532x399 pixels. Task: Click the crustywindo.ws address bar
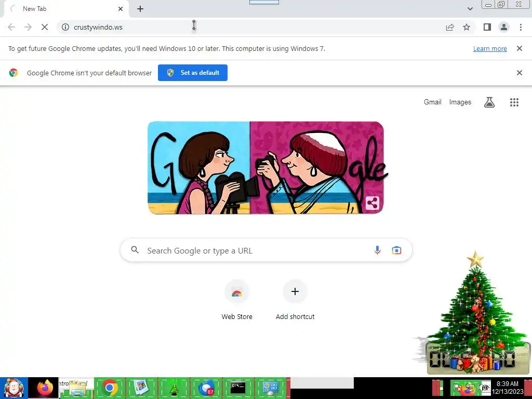tap(251, 27)
